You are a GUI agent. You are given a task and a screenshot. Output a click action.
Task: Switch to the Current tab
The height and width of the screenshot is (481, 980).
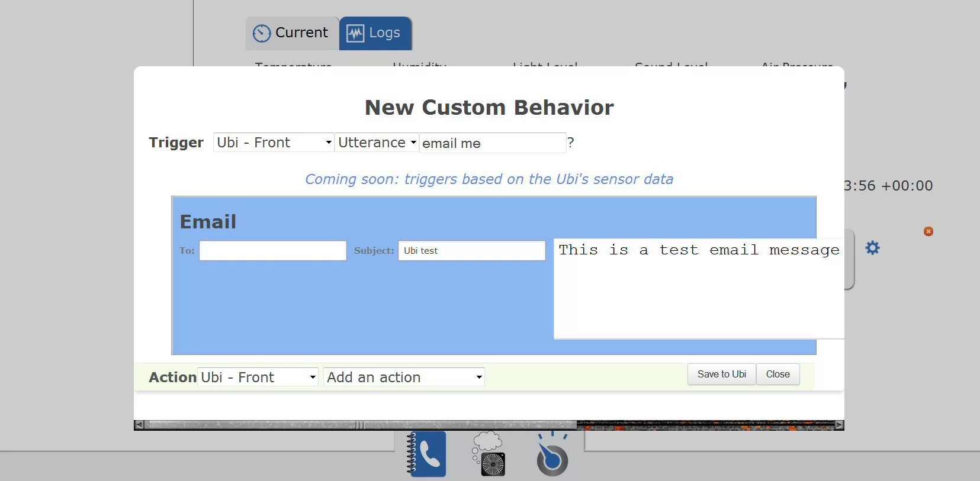(291, 33)
